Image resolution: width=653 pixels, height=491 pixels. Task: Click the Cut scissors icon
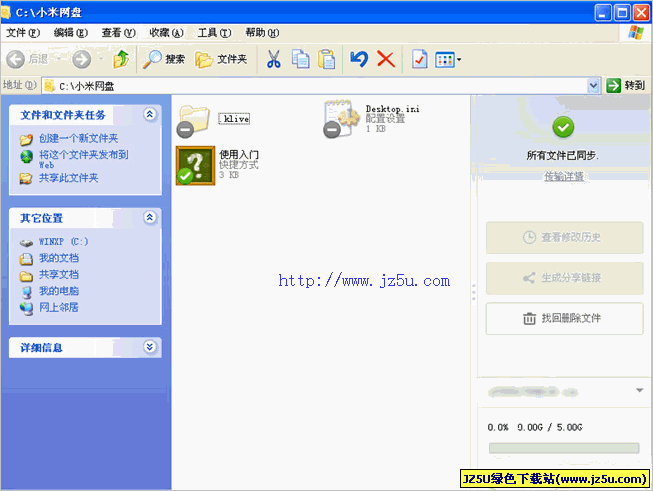coord(274,59)
